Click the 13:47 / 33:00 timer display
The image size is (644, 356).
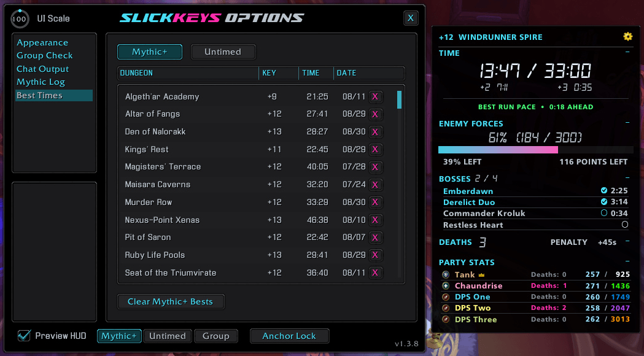[535, 71]
